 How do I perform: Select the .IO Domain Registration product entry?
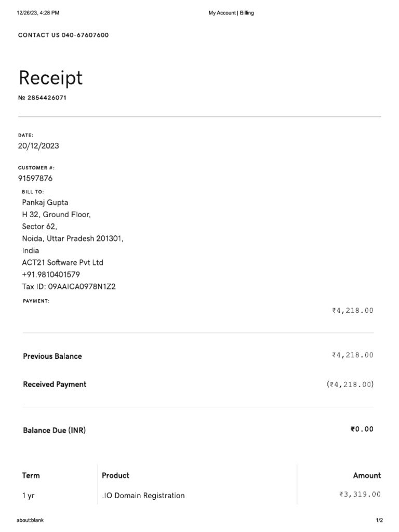[143, 496]
